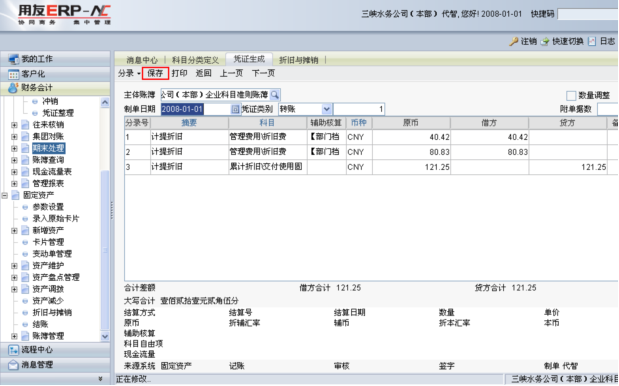Expand the 期末处理 tree node
This screenshot has width=619, height=386.
tap(14, 149)
